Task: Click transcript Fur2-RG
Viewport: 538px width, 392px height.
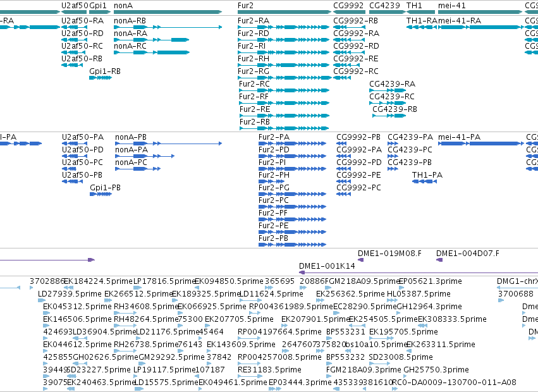Action: (284, 78)
